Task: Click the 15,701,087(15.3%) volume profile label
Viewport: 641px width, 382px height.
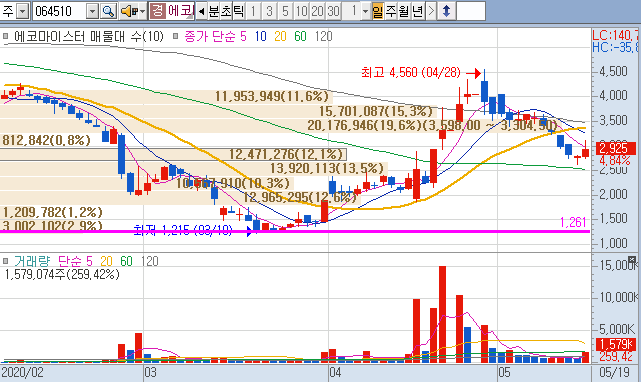Action: [376, 111]
